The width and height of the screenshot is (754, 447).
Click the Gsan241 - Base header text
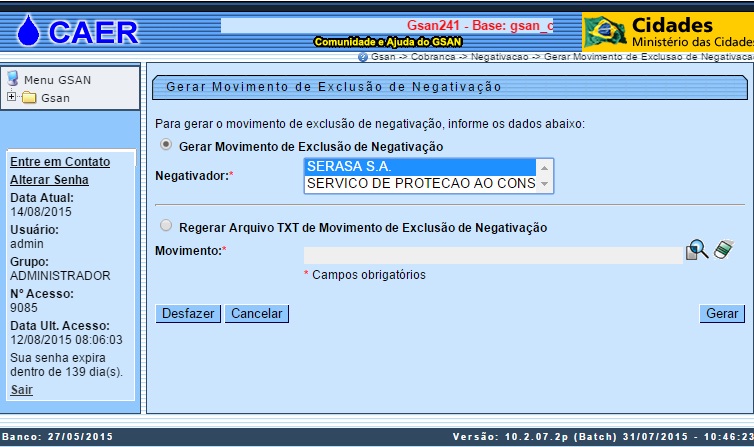tap(480, 25)
